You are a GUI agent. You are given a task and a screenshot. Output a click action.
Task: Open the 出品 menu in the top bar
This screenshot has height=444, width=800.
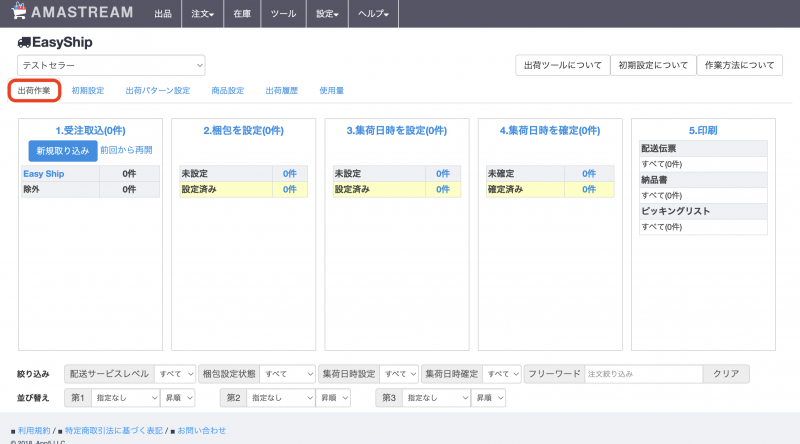click(x=163, y=14)
